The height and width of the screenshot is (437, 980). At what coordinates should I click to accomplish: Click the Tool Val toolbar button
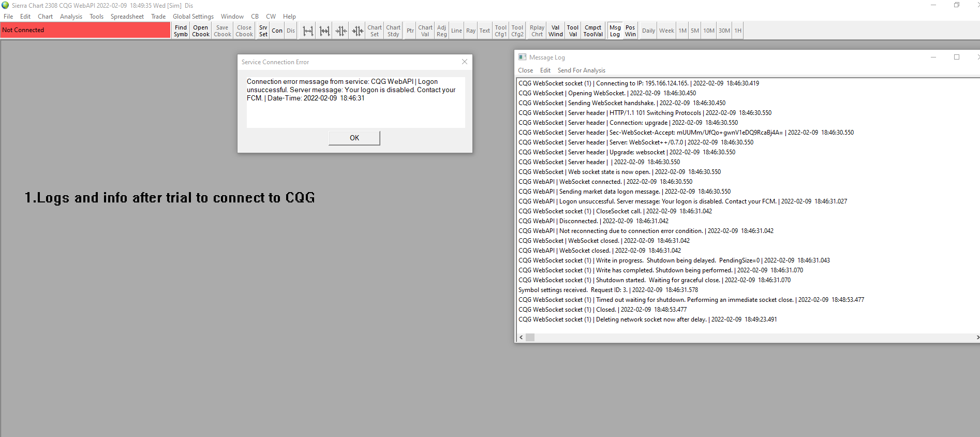(573, 31)
